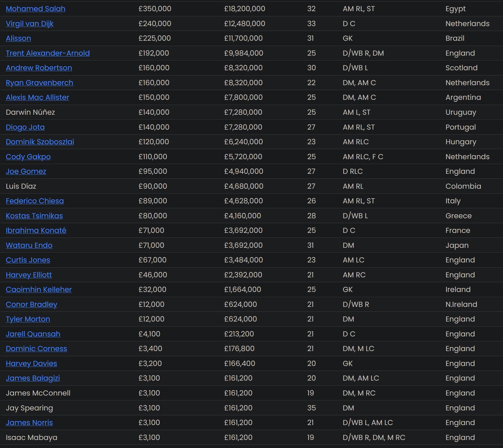
Task: Click the D/WB R, DM, M RC position cell
Action: [x=374, y=437]
